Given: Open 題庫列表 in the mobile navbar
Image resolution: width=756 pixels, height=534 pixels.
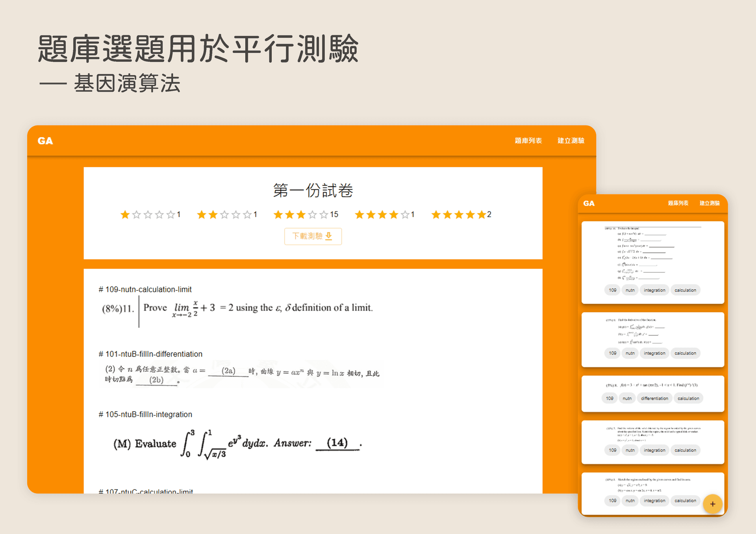Looking at the screenshot, I should click(678, 203).
